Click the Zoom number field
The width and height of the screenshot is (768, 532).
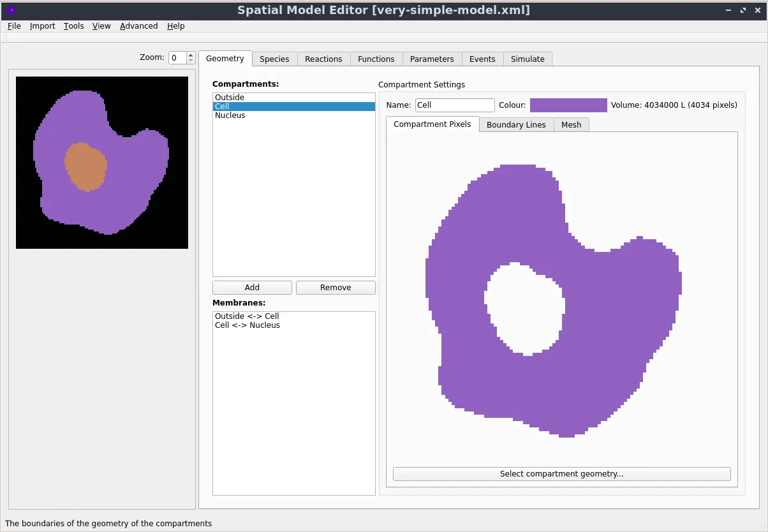(x=177, y=58)
